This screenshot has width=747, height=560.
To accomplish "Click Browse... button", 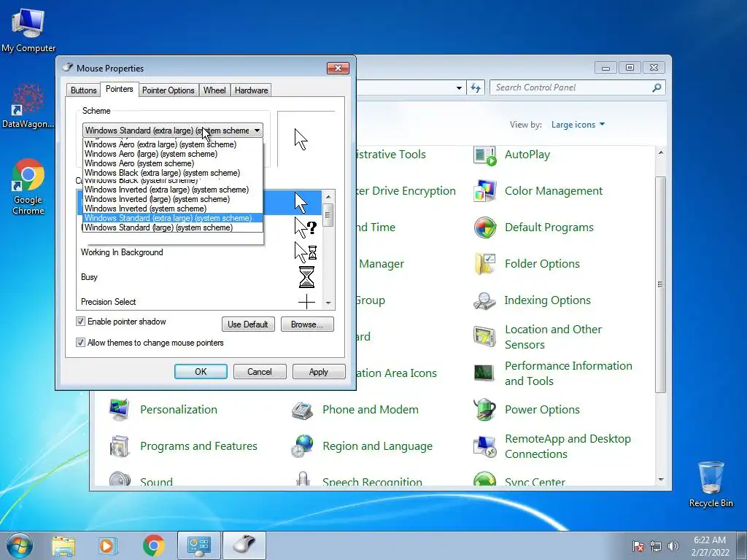I will 307,324.
